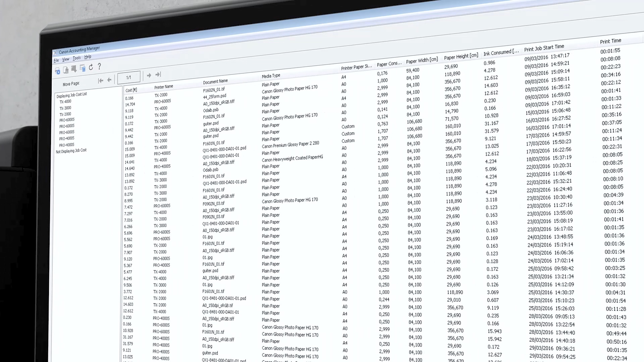Sort by the Printer Paper Size column header
The image size is (644, 362).
click(x=357, y=67)
